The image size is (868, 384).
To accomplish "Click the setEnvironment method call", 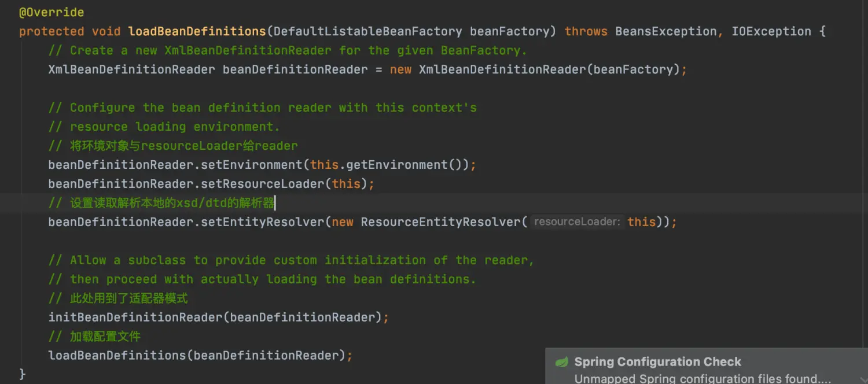I will point(252,165).
